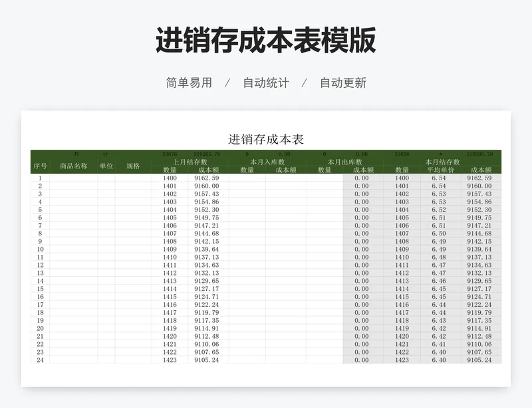This screenshot has height=408, width=532.
Task: Click empty 本月入库数 数量 cell in row 5
Action: coord(247,210)
